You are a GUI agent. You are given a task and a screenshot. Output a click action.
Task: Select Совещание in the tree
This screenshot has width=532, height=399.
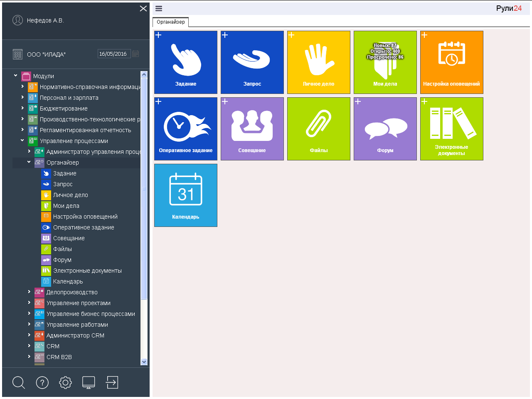[69, 238]
